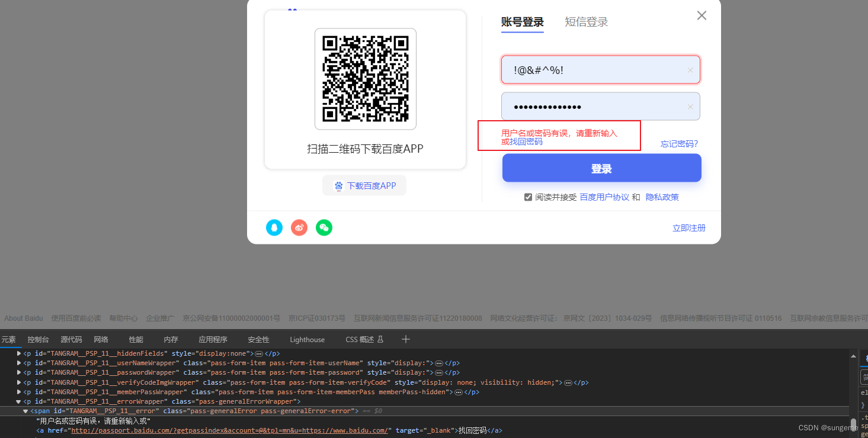Click the Weibo login icon
The width and height of the screenshot is (868, 438).
[x=299, y=227]
